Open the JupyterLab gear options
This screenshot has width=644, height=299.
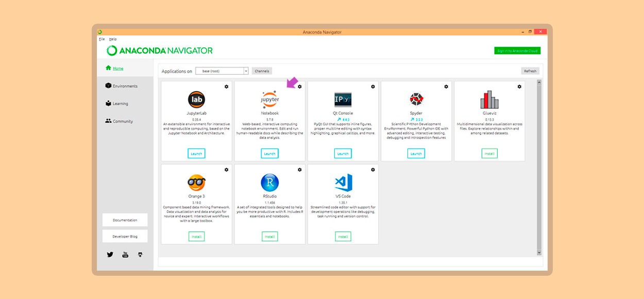(226, 86)
